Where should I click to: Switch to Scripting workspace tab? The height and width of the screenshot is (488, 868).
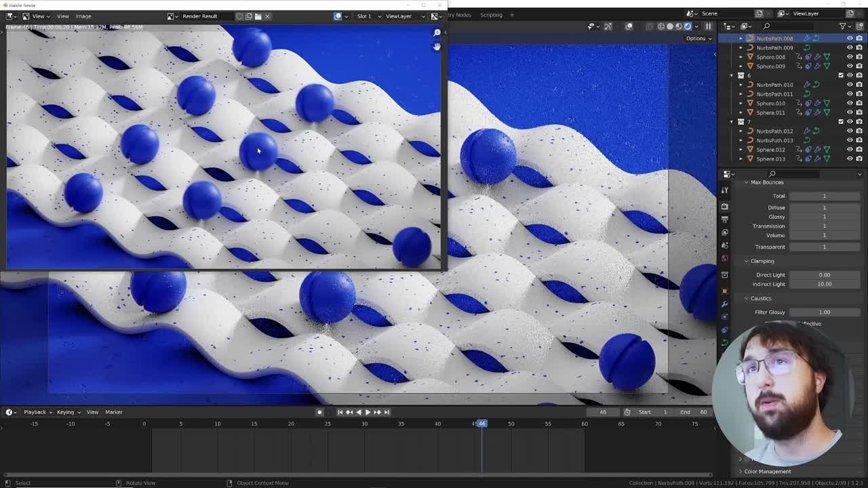point(491,15)
